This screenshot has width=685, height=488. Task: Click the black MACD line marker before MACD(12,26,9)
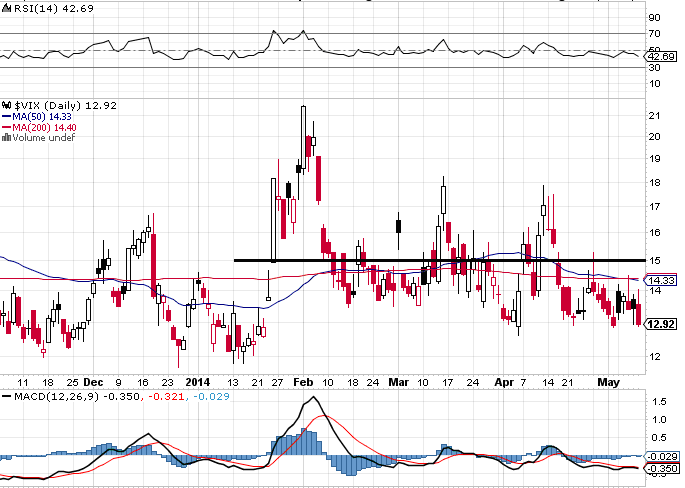[7, 397]
